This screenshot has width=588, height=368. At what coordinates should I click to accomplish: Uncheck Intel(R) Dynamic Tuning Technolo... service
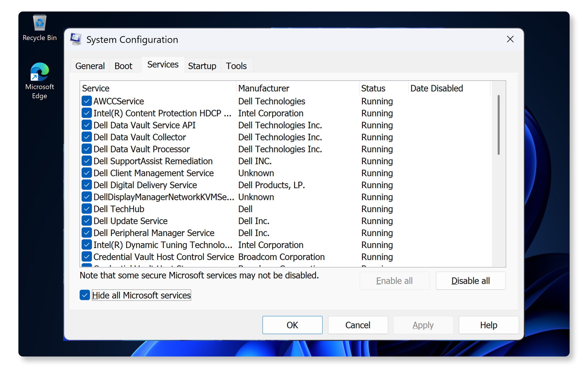(87, 245)
